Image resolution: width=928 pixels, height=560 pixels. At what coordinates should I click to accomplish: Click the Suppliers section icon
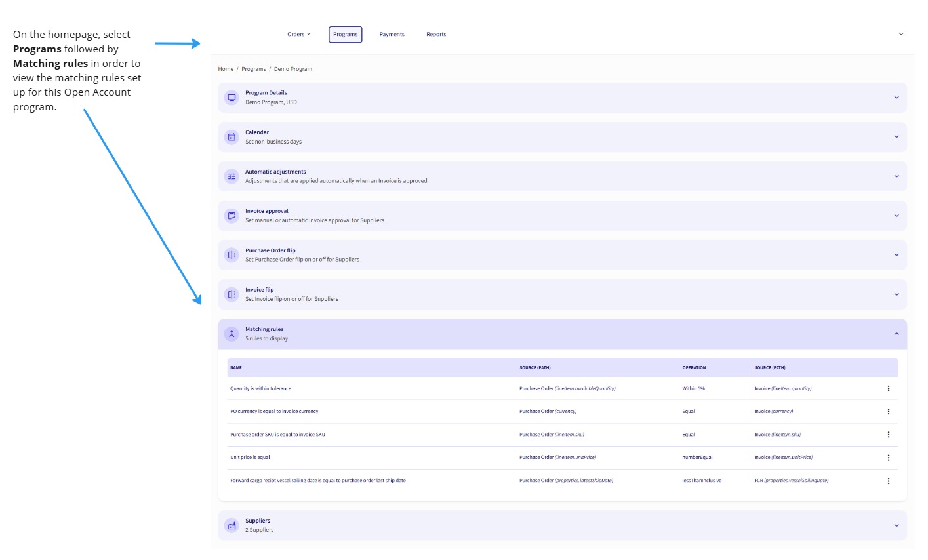tap(231, 525)
